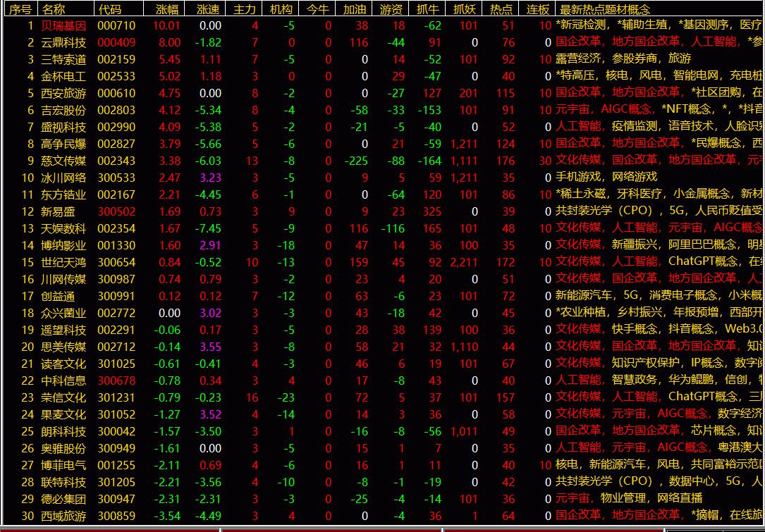765x532 pixels.
Task: Click stock code 300502
Action: tap(116, 211)
